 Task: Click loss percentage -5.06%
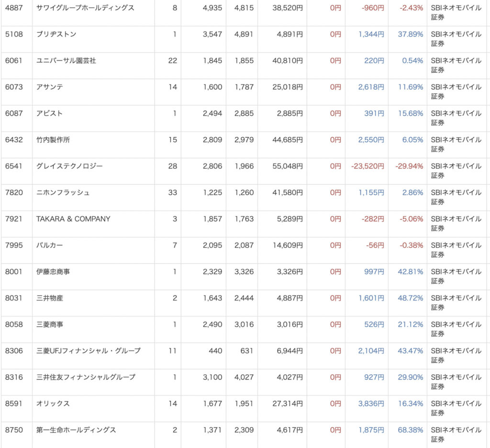tap(411, 219)
